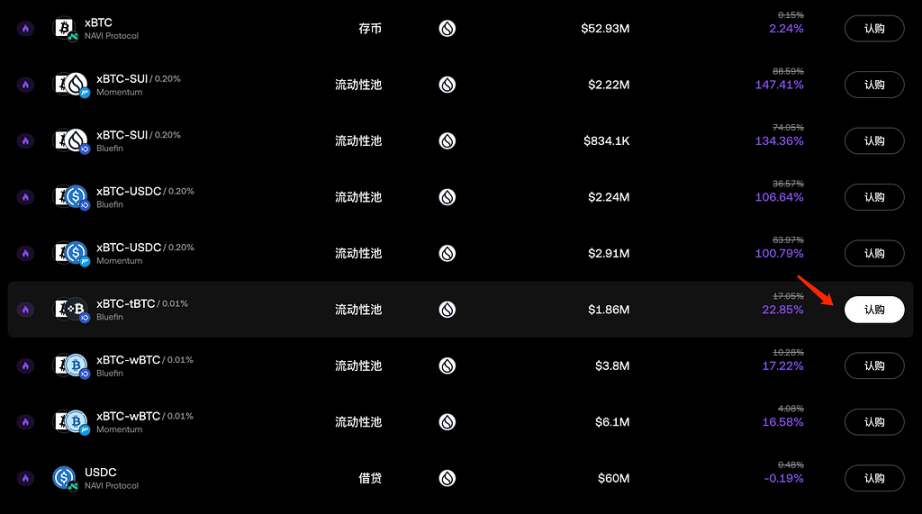This screenshot has height=514, width=922.
Task: Click the flame icon beside xBTC NAVI row
Action: tap(25, 28)
